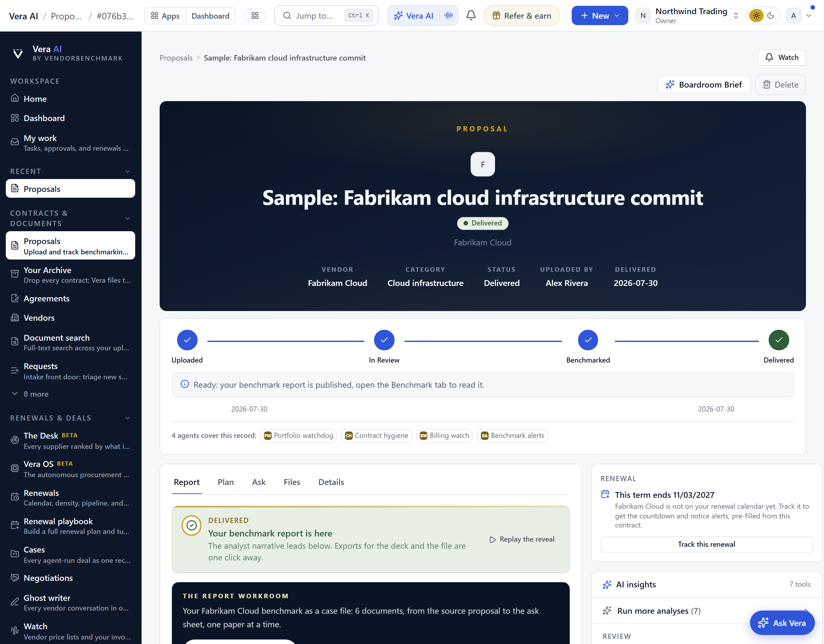Switch to the Ask tab
824x644 pixels.
coord(258,482)
